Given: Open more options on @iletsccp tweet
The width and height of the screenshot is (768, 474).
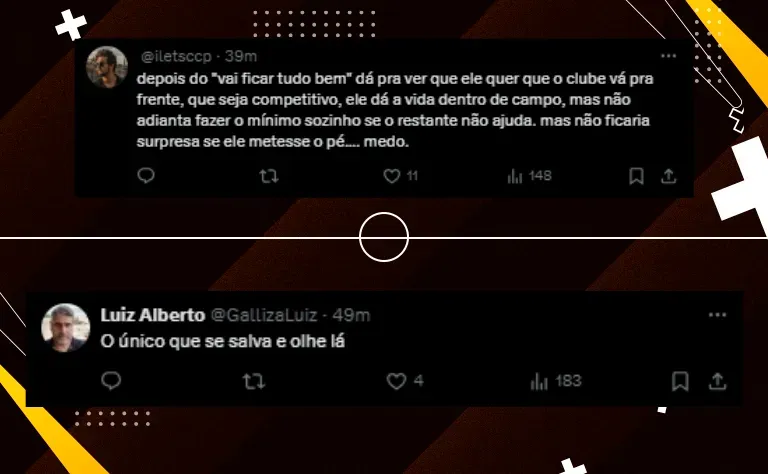Looking at the screenshot, I should 669,56.
